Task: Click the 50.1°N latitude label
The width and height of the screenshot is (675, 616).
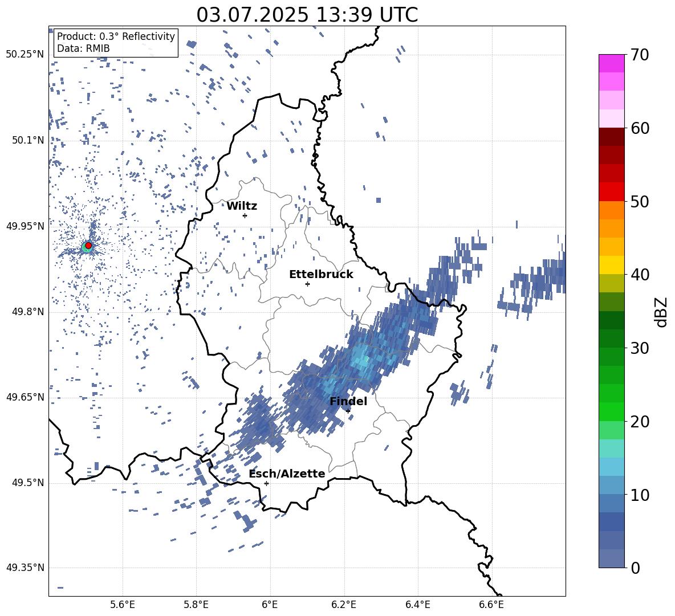Action: click(28, 140)
